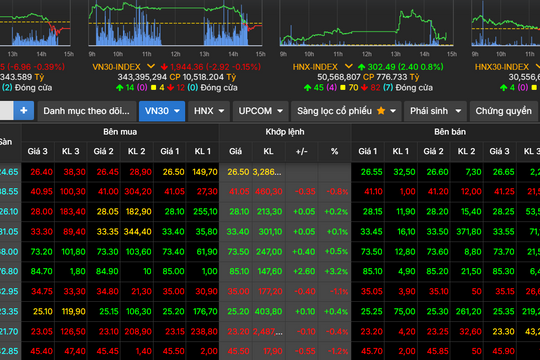This screenshot has height=360, width=540.
Task: Click the HNX-INDEX label
Action: (x=315, y=67)
